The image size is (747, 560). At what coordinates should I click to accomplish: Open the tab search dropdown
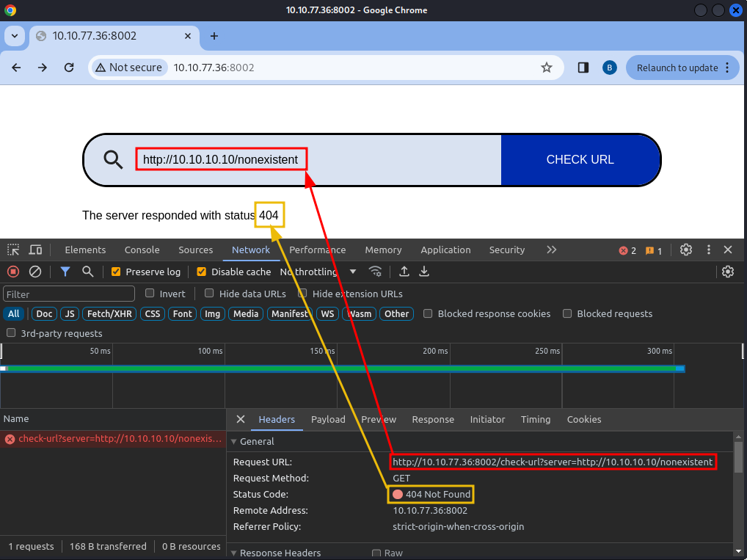click(15, 36)
